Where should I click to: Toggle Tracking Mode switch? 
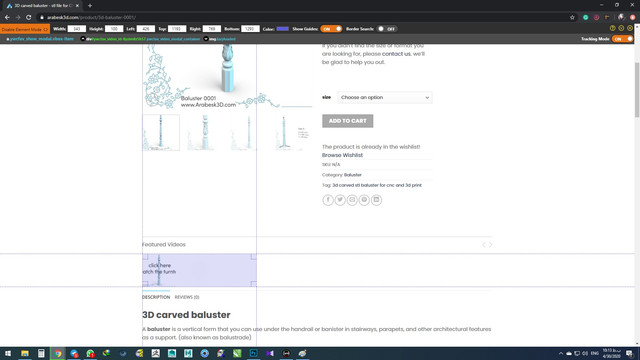point(622,39)
